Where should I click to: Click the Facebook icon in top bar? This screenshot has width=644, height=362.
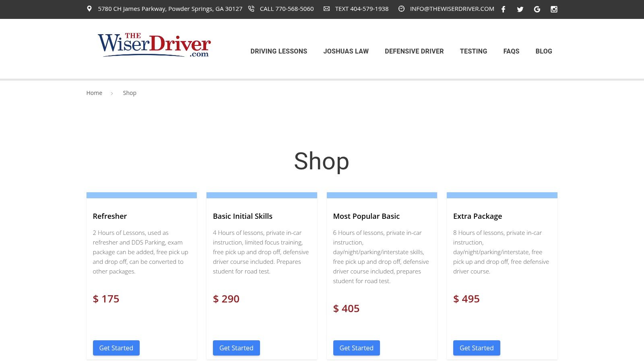(503, 9)
